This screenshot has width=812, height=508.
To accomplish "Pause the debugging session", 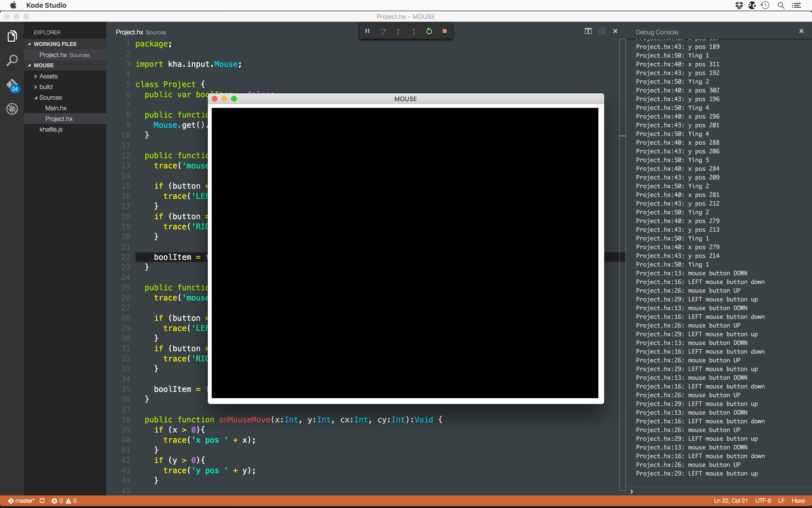I will (367, 31).
